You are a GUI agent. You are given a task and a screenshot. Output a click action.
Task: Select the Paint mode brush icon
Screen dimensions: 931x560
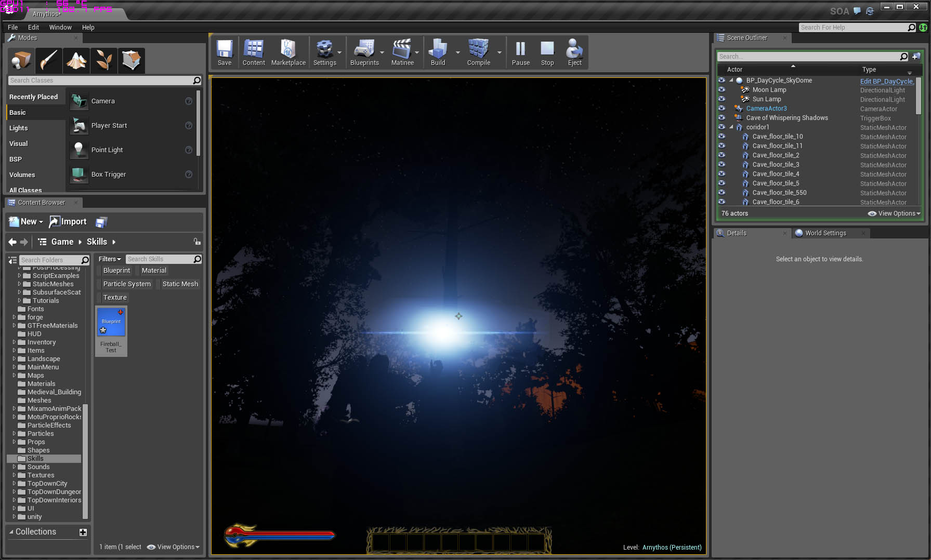(49, 61)
